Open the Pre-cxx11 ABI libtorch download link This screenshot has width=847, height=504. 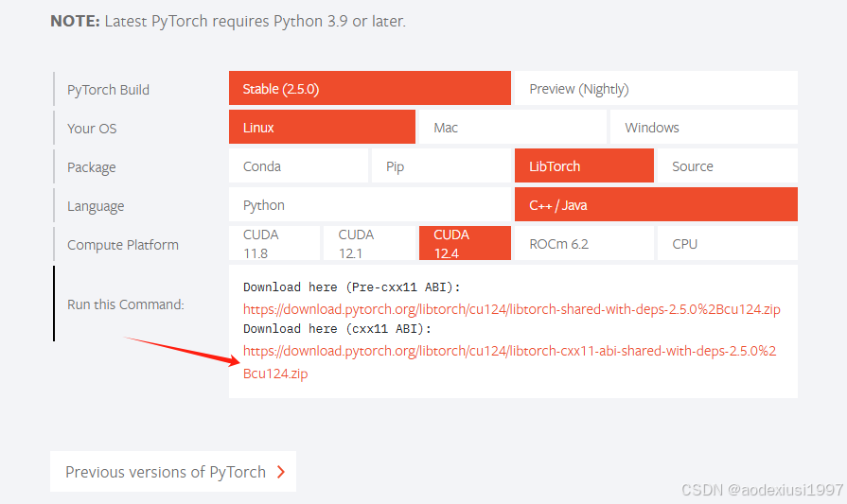(512, 309)
